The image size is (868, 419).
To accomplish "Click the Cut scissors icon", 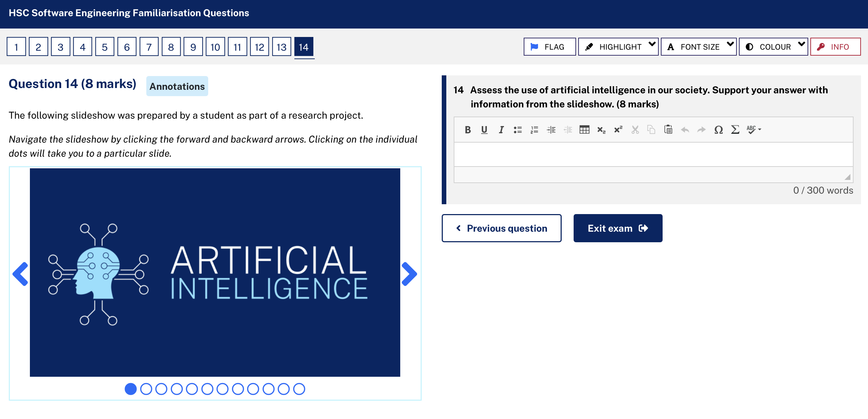I will [635, 130].
